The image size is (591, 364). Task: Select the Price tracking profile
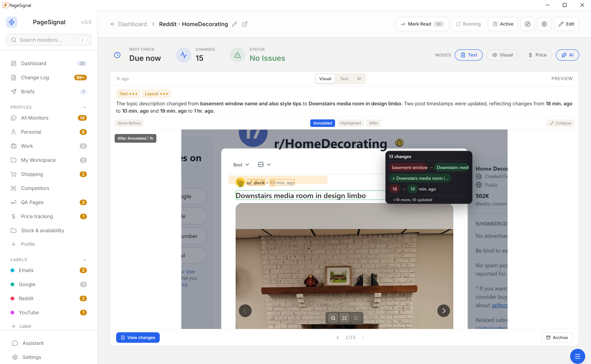coord(49,216)
